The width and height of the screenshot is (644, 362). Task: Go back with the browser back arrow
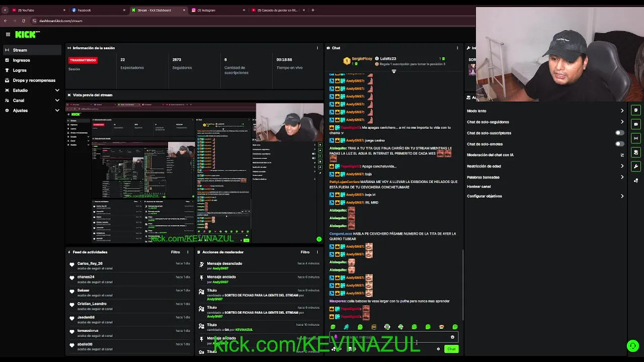tap(6, 21)
